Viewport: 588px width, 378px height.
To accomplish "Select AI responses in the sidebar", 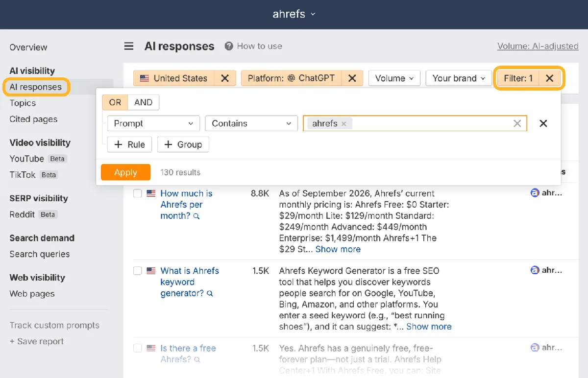I will (x=36, y=87).
